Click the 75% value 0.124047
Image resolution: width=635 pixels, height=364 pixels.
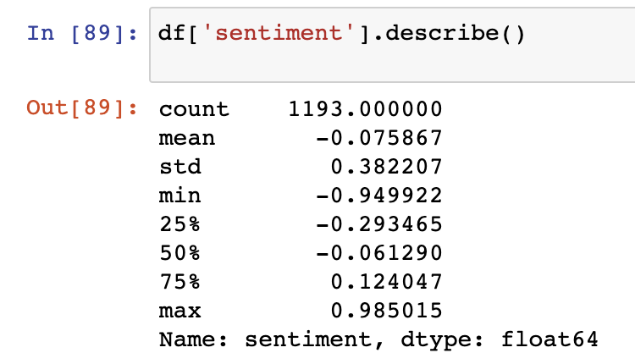pos(386,281)
